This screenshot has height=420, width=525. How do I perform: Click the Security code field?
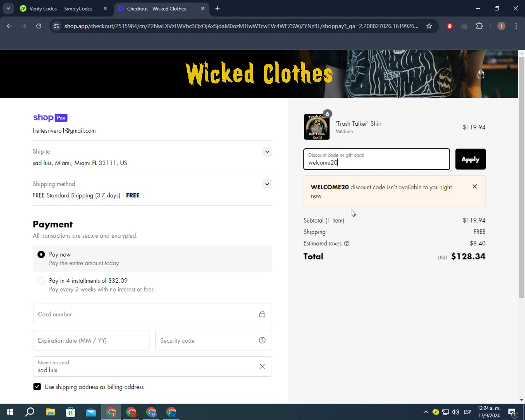tap(213, 340)
